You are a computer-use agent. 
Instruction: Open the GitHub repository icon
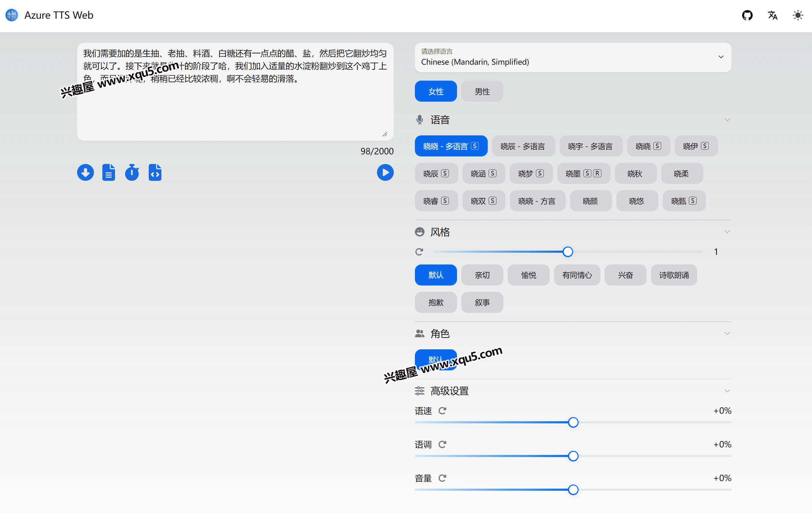(747, 16)
